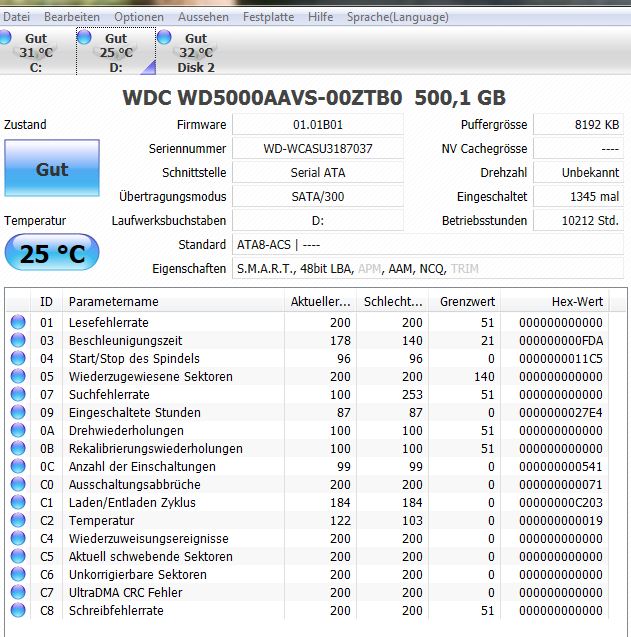Select the Unkorrigierbare Sektoren parameter name

[x=138, y=574]
